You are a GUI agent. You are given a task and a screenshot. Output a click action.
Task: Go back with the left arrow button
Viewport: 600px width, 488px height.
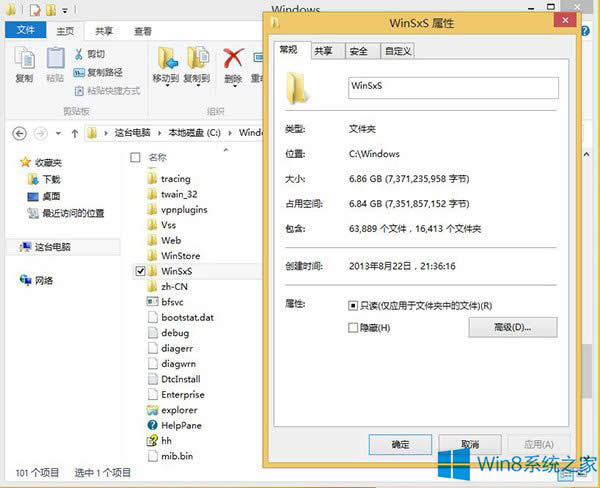click(x=20, y=134)
